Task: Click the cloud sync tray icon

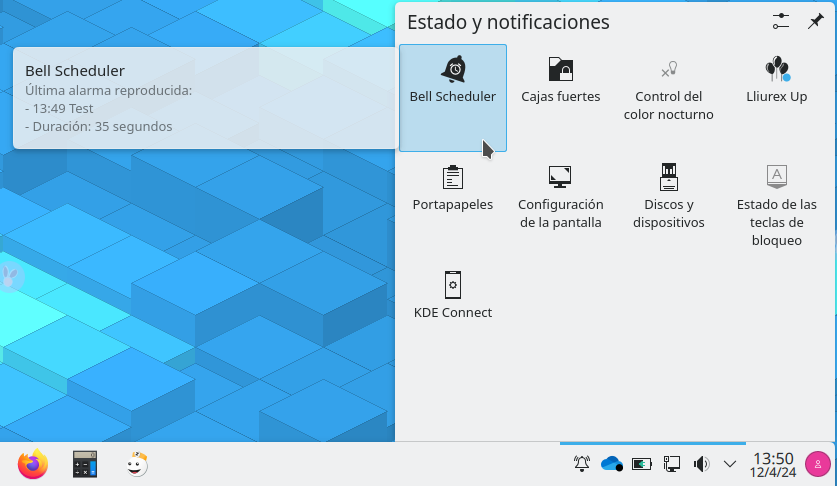Action: tap(611, 464)
